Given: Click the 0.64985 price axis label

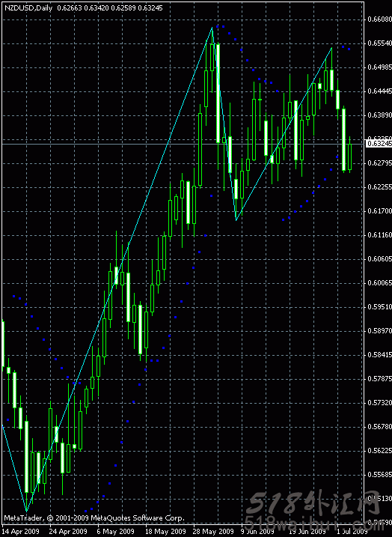Looking at the screenshot, I should 379,67.
